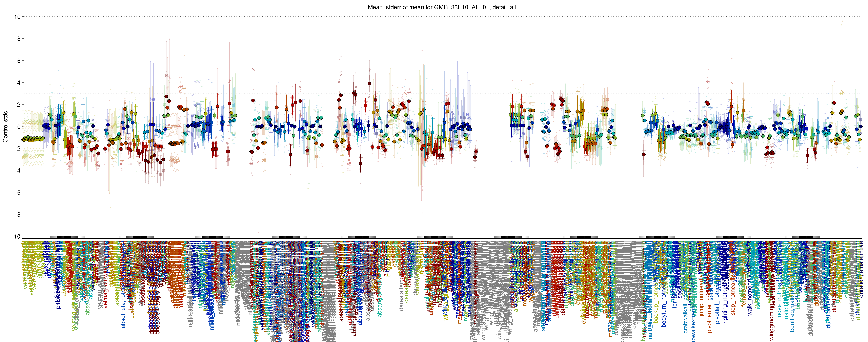Click the 'jump_notnearfly' x-axis label

click(x=702, y=296)
